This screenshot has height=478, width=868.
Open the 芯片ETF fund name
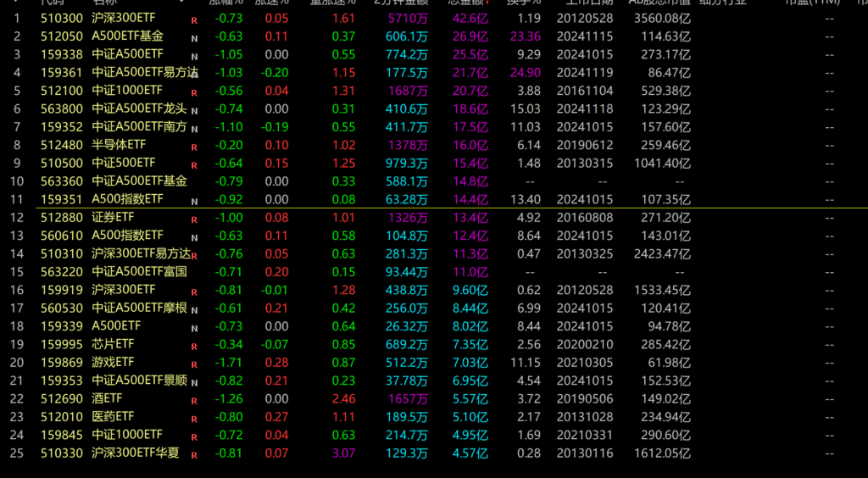coord(113,344)
